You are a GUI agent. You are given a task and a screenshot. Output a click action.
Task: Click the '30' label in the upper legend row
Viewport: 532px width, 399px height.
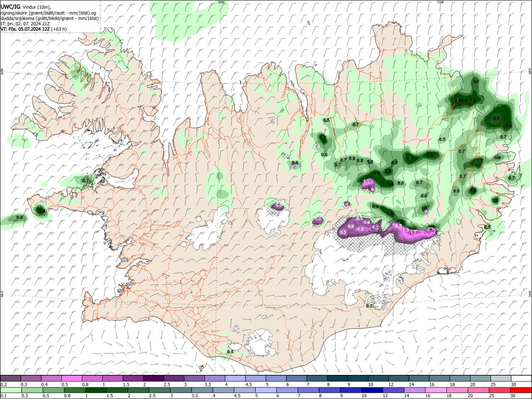[x=514, y=384]
